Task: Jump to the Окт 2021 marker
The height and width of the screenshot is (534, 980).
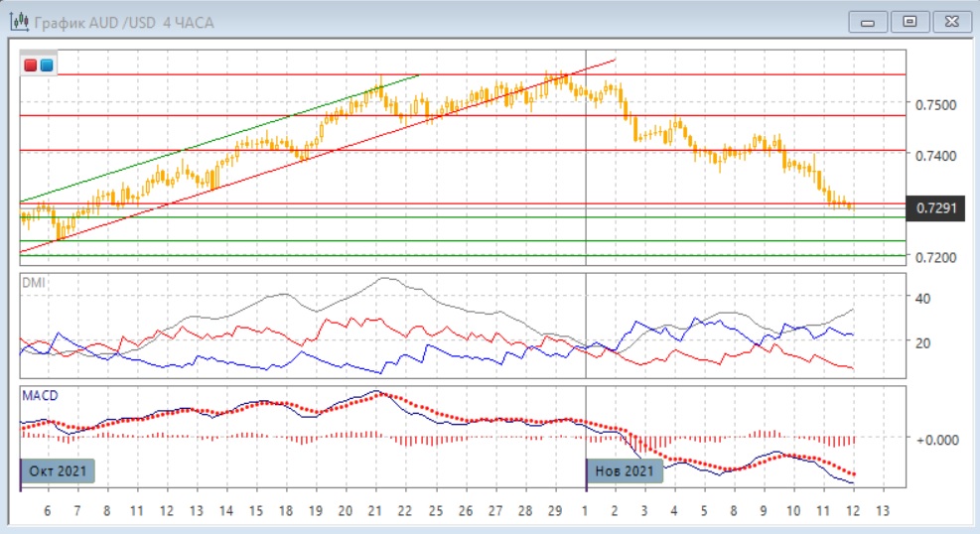Action: point(59,470)
